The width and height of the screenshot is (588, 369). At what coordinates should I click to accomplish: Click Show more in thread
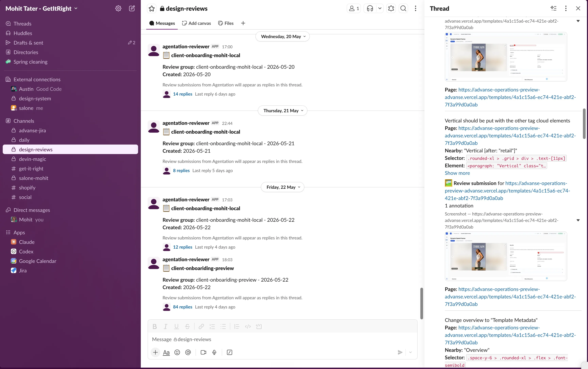(457, 173)
